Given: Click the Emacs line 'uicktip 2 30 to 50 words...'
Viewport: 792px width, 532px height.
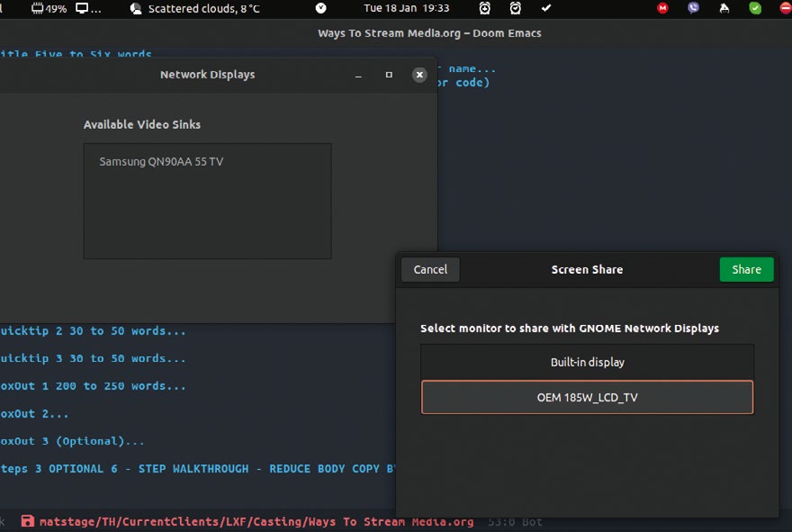Looking at the screenshot, I should [x=93, y=331].
